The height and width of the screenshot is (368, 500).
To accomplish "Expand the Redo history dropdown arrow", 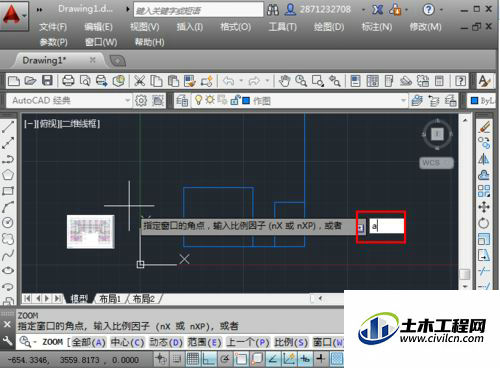I will (267, 81).
